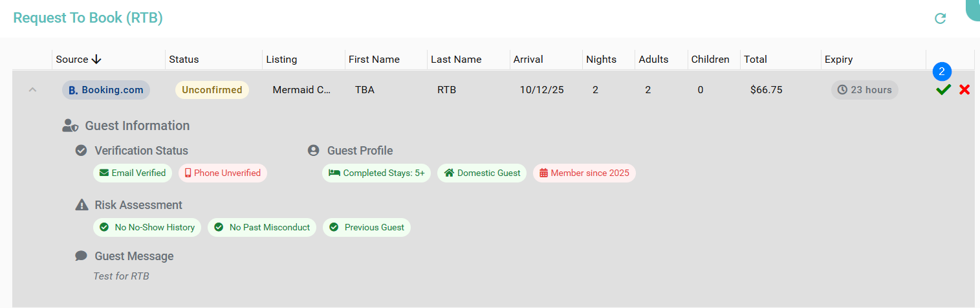The image size is (980, 308).
Task: Click the Unconfirmed status badge
Action: [x=212, y=90]
